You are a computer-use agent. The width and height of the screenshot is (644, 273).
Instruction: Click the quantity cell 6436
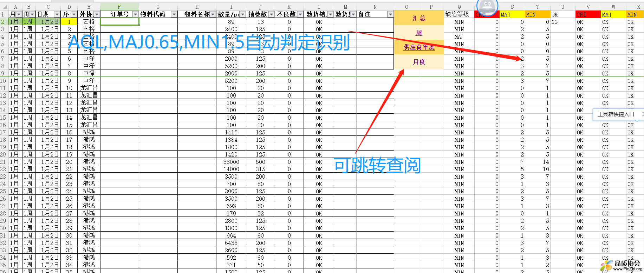point(231,243)
